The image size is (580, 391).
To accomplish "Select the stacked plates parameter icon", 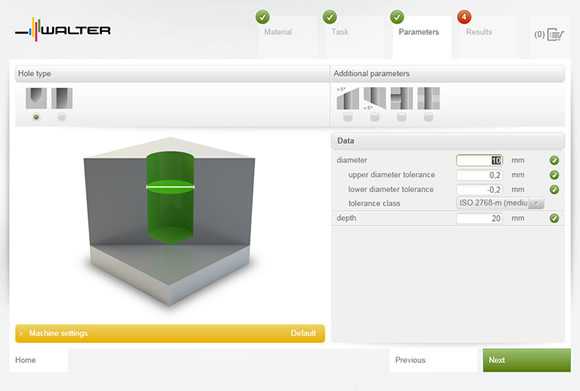I will [429, 98].
